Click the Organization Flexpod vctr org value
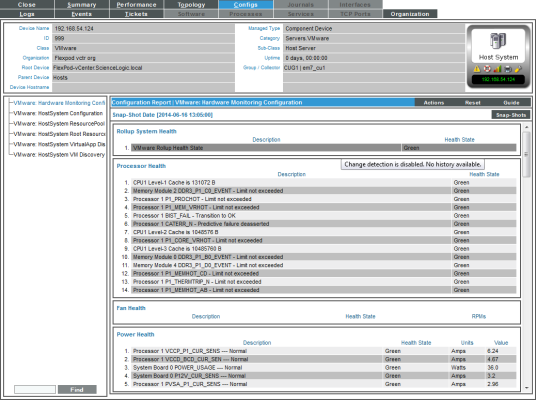The image size is (536, 400). (x=75, y=58)
